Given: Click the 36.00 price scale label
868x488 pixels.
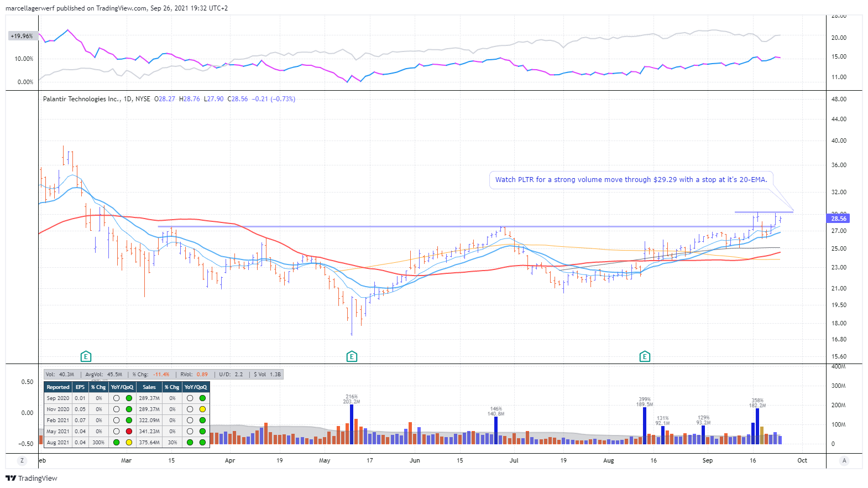Looking at the screenshot, I should click(x=839, y=165).
